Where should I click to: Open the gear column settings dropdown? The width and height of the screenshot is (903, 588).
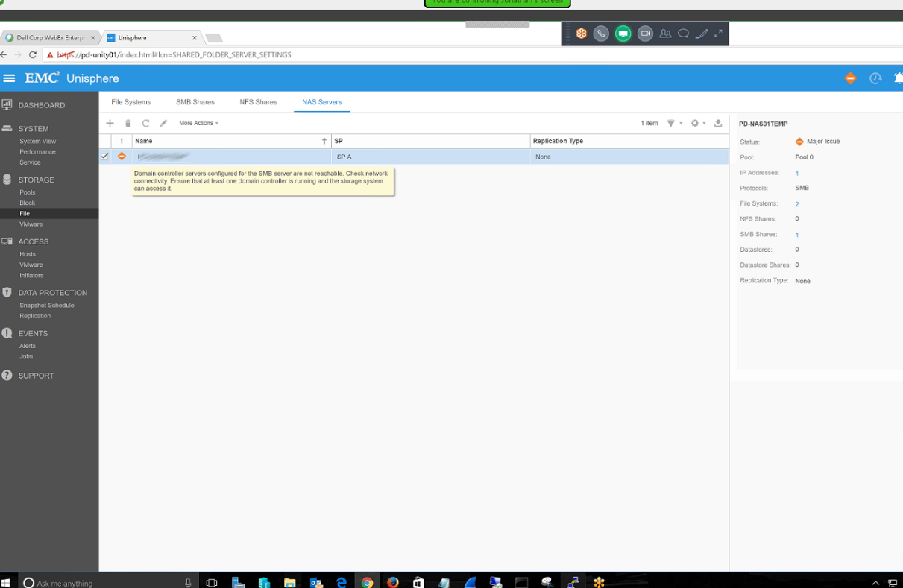(697, 123)
